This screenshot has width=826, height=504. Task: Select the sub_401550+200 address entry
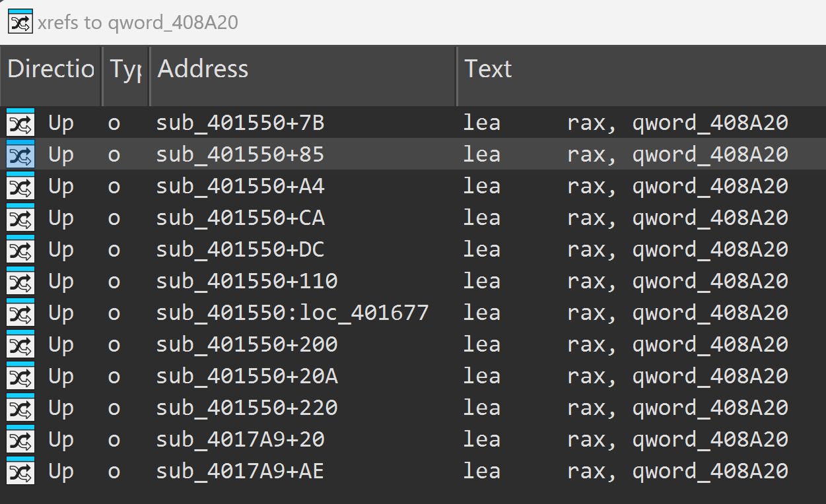click(247, 345)
